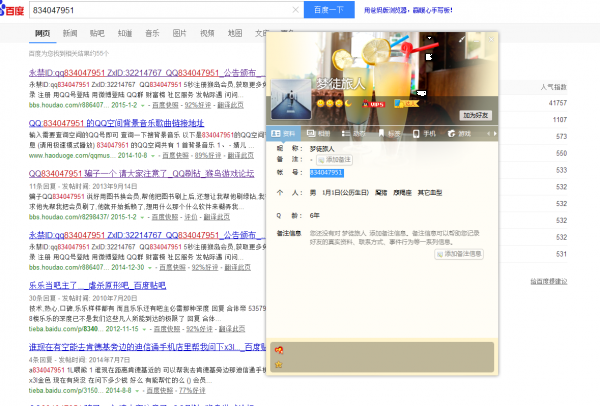
Task: Open 百度快照 for the 2015-1-2 first result
Action: point(165,105)
